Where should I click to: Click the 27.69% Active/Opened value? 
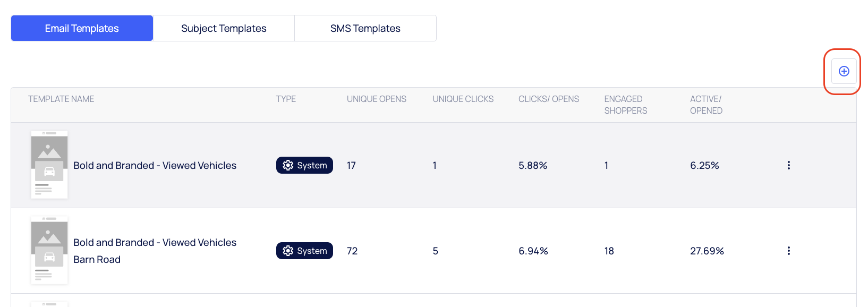coord(707,251)
